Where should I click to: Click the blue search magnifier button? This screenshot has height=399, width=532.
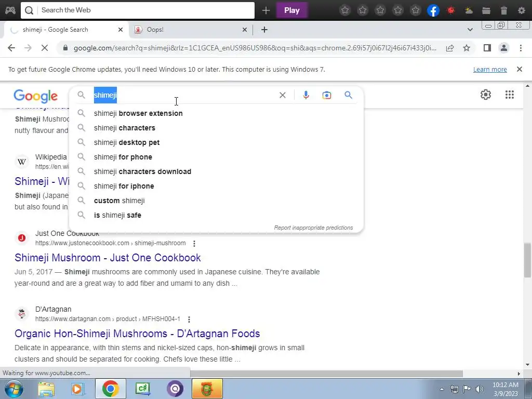click(x=348, y=95)
